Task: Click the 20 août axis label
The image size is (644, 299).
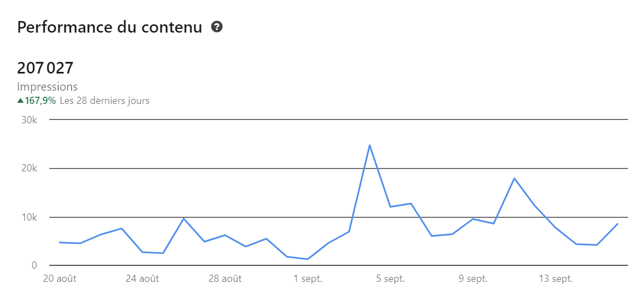Action: [x=60, y=279]
